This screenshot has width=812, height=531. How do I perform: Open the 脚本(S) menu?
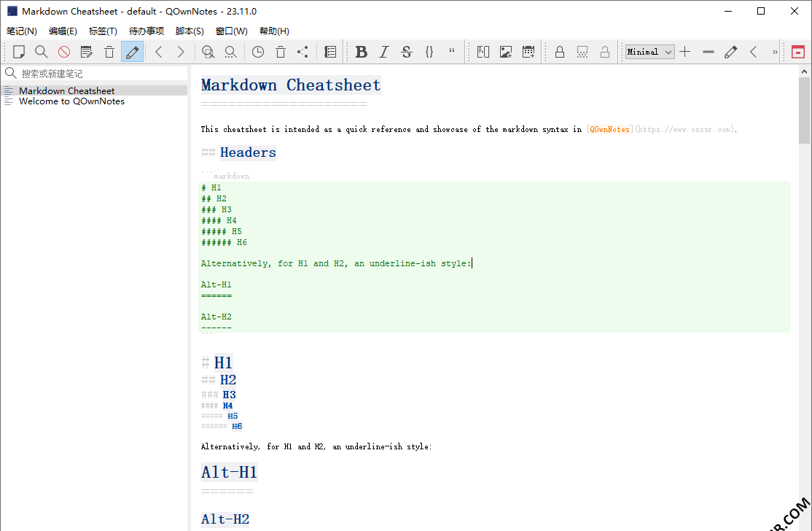[190, 31]
